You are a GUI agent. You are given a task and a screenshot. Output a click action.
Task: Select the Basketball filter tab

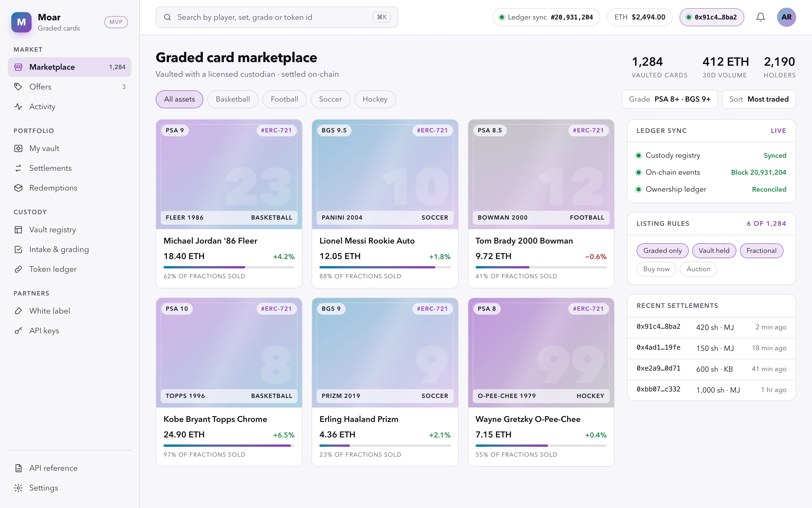tap(233, 99)
